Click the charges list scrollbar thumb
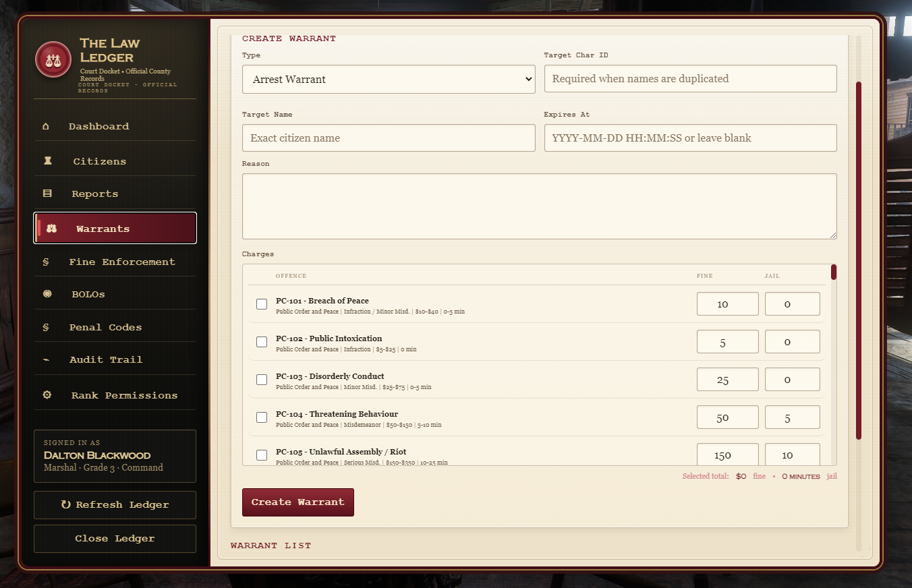 tap(834, 272)
